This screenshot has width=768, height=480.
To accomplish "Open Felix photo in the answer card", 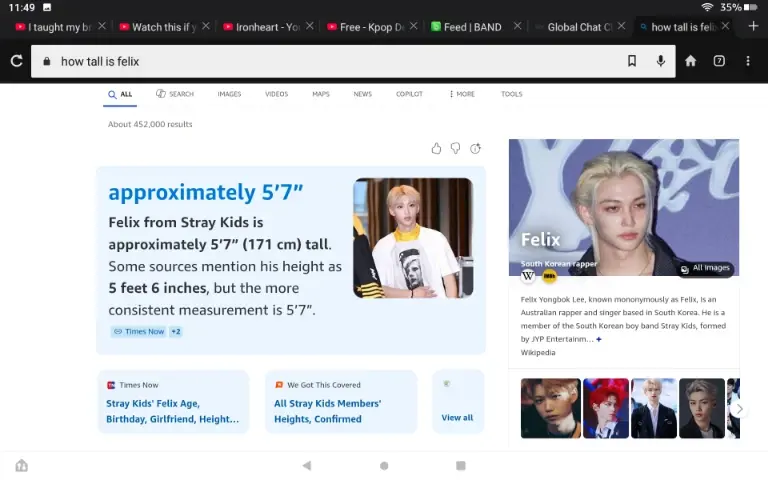I will click(413, 238).
